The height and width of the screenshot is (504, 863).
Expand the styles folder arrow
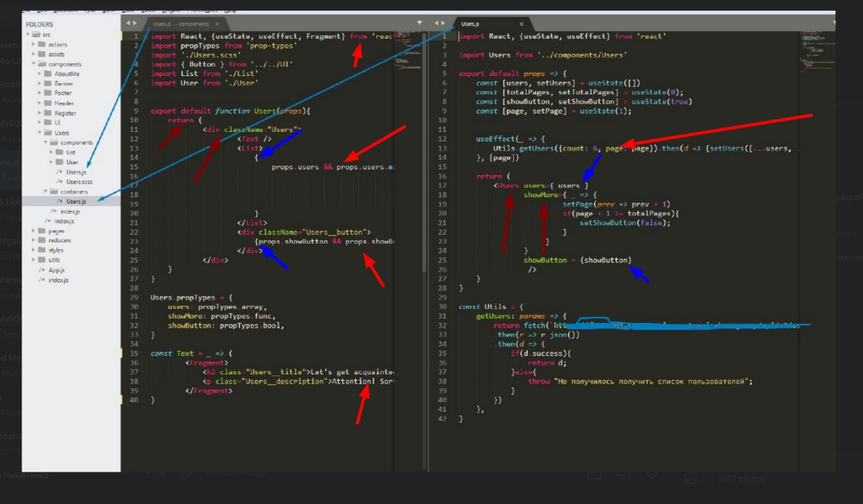coord(34,250)
